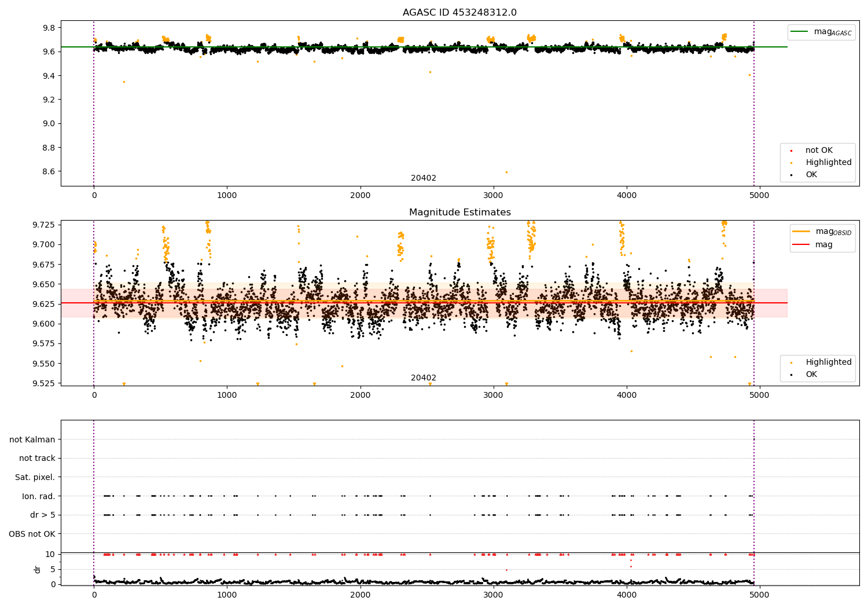This screenshot has width=868, height=608.
Task: Select the 'OBS not OK' row label
Action: 32,534
